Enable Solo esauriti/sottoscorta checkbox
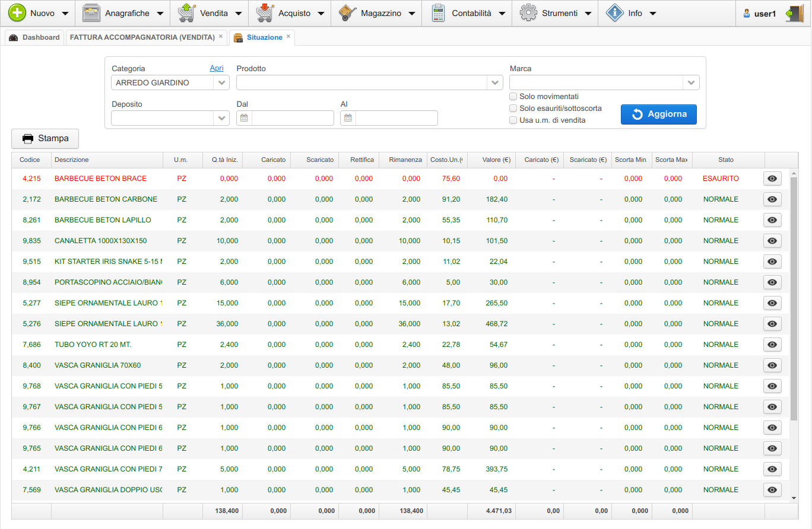The width and height of the screenshot is (812, 529). point(513,109)
